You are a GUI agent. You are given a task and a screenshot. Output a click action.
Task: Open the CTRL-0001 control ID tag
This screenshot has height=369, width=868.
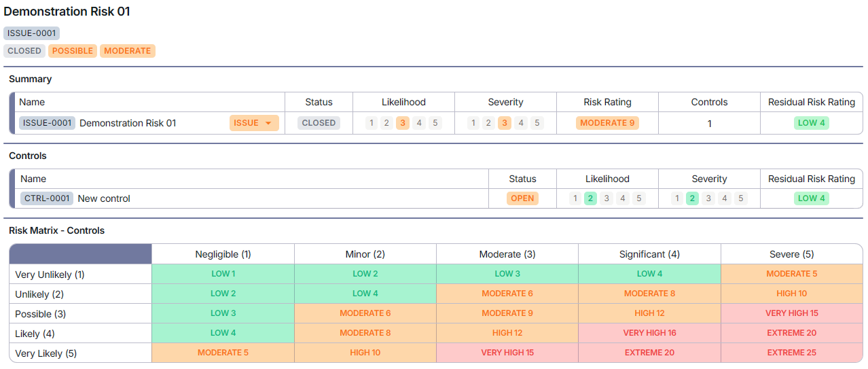pyautogui.click(x=47, y=198)
